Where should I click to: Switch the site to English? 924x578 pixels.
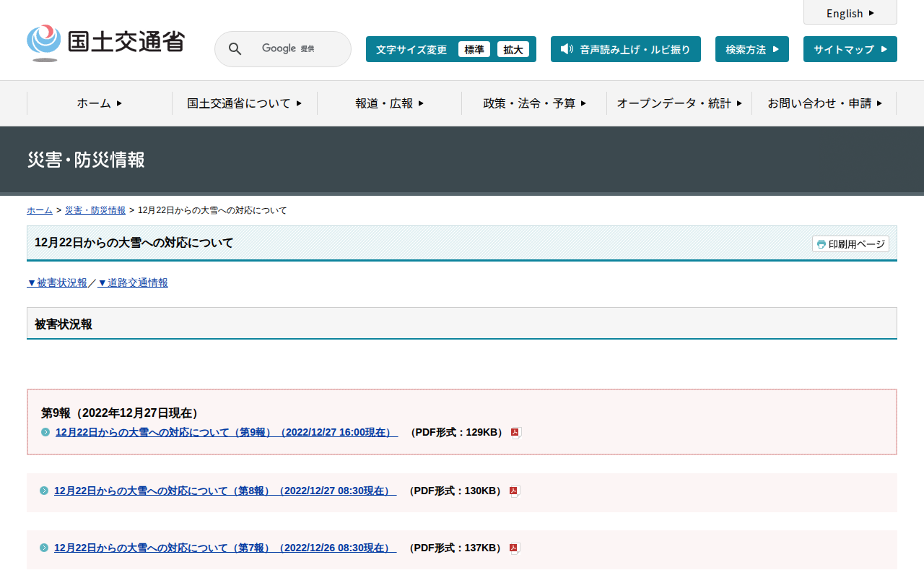850,13
